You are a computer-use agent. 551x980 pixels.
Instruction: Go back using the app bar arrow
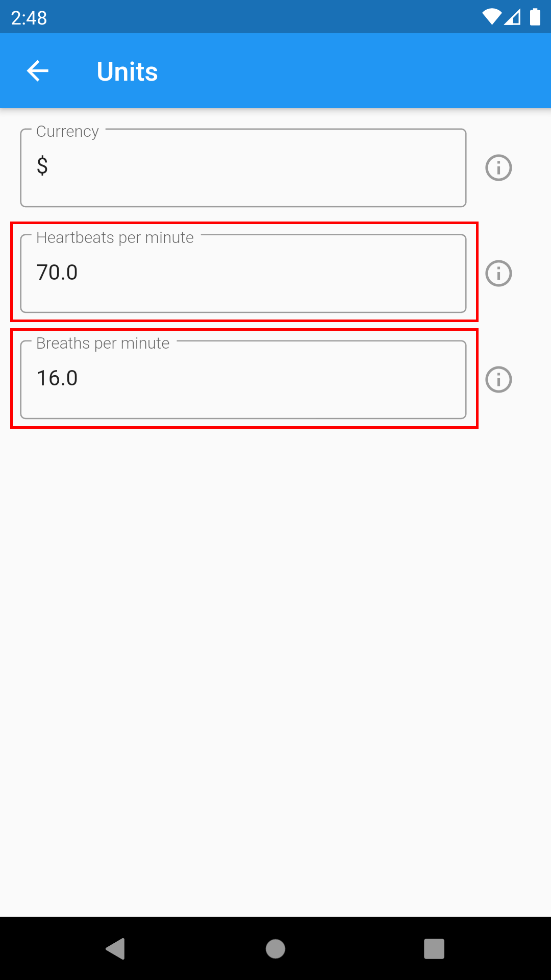[x=38, y=71]
